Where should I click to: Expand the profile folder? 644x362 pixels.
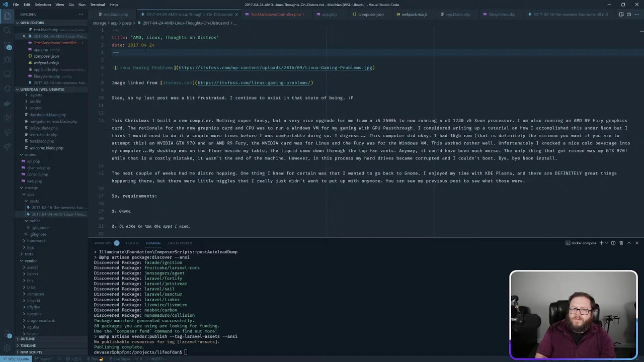pos(35,102)
